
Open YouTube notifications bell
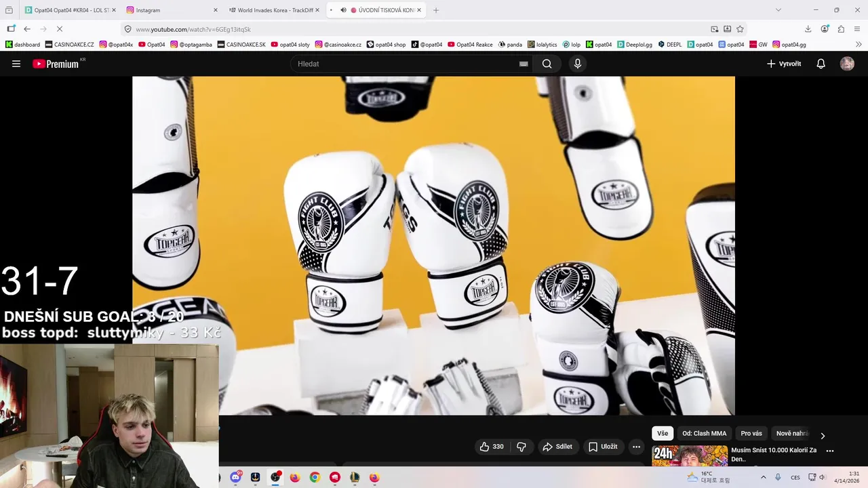click(821, 64)
